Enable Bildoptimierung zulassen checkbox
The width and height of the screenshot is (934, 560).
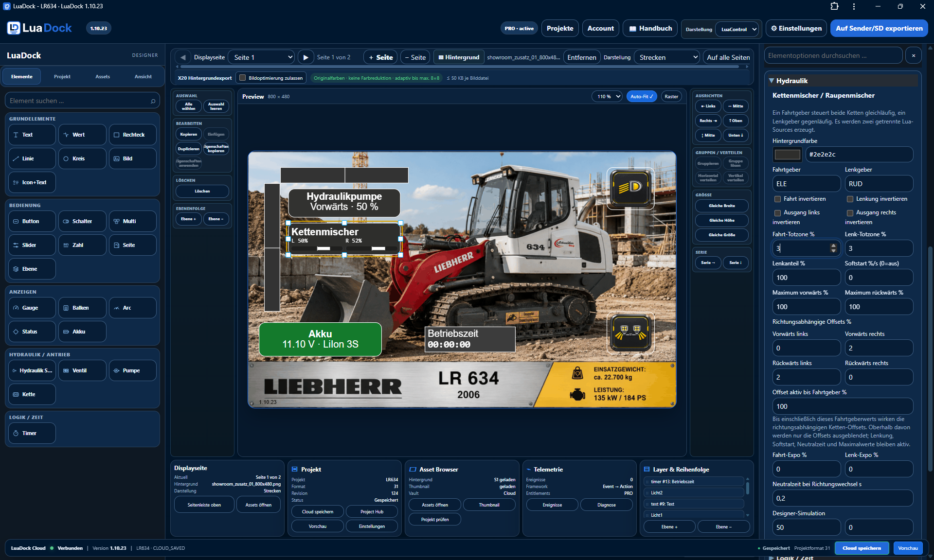tap(242, 78)
